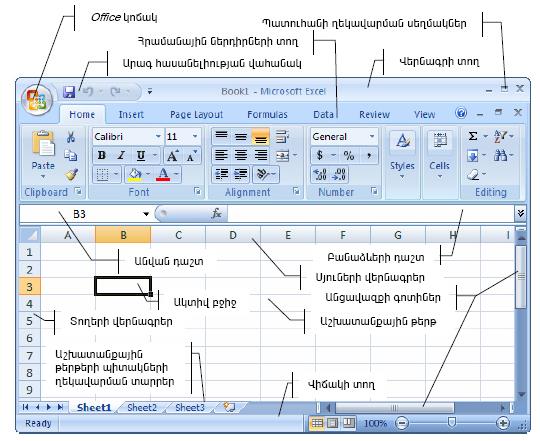This screenshot has height=441, width=540.
Task: Open the Calibri font name dropdown
Action: tap(158, 136)
